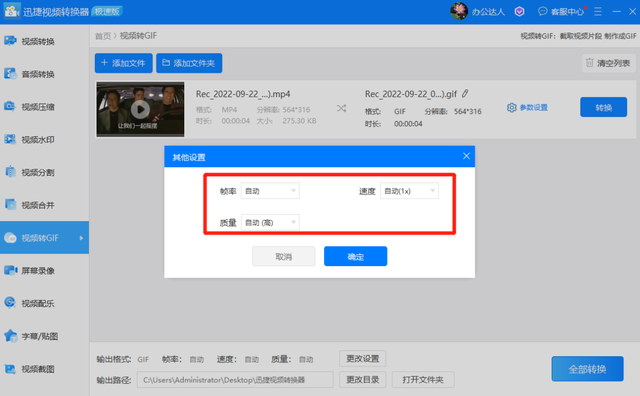Expand the 视频转GIF sidebar arrow
Viewport: 640px width, 396px height.
(81, 238)
